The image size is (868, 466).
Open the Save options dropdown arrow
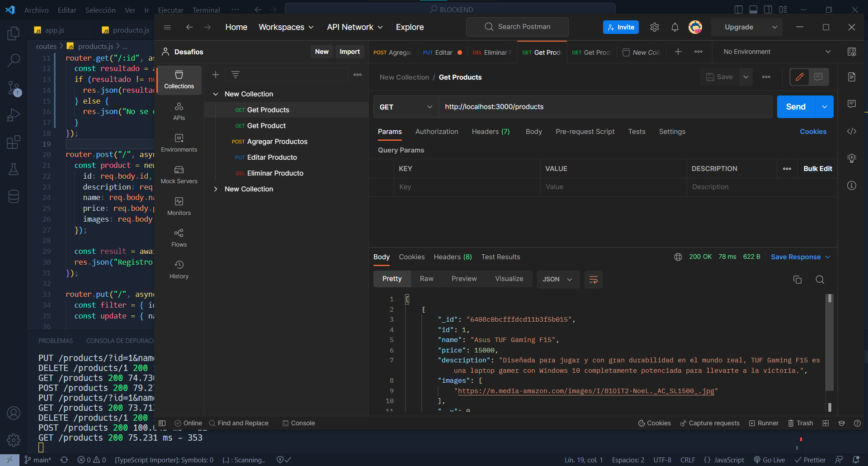746,77
